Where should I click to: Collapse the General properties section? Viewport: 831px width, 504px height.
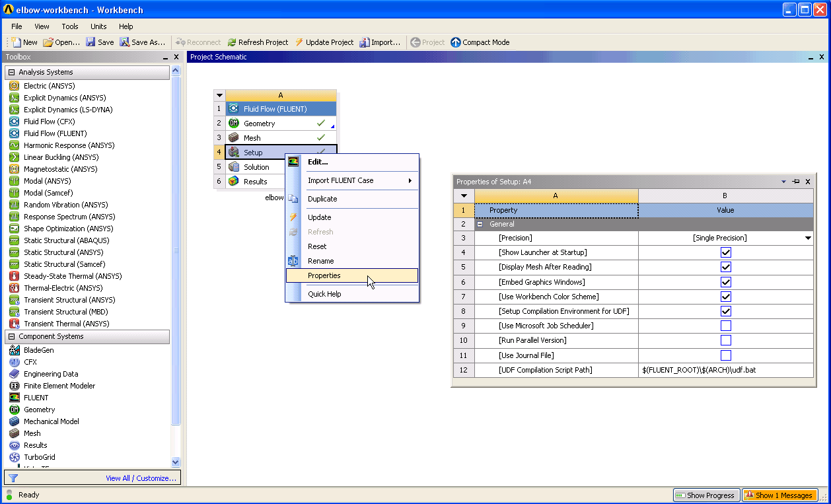(480, 225)
